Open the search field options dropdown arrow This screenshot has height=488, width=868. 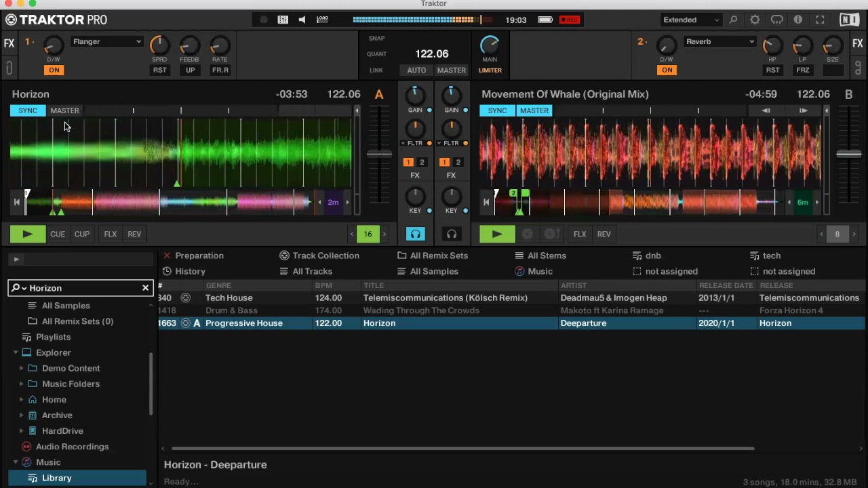[x=24, y=289]
